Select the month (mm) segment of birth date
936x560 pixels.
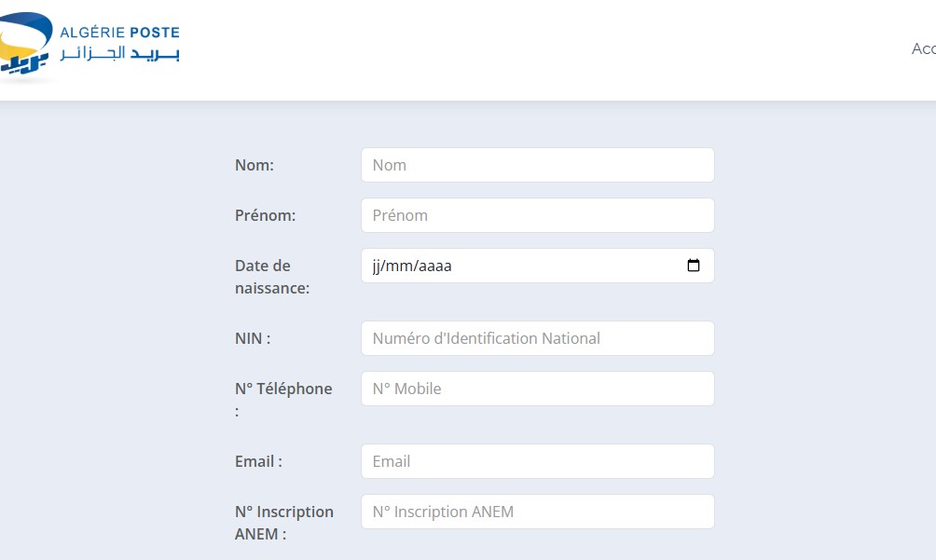click(x=398, y=266)
